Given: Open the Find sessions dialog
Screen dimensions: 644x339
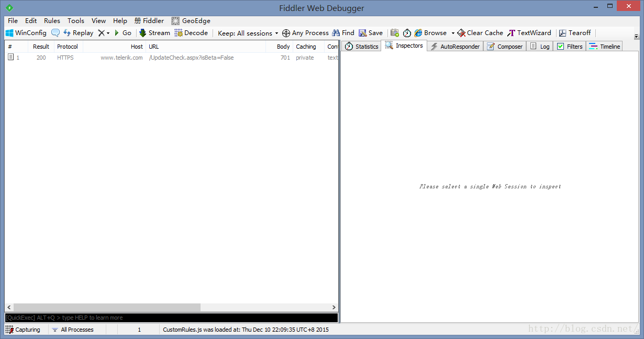Looking at the screenshot, I should pos(343,33).
